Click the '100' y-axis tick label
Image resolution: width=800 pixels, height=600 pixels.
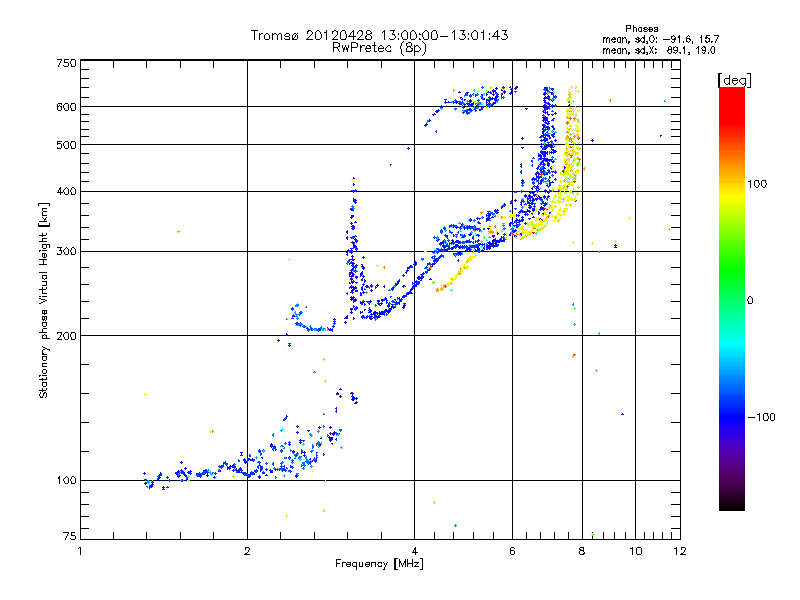click(x=66, y=481)
